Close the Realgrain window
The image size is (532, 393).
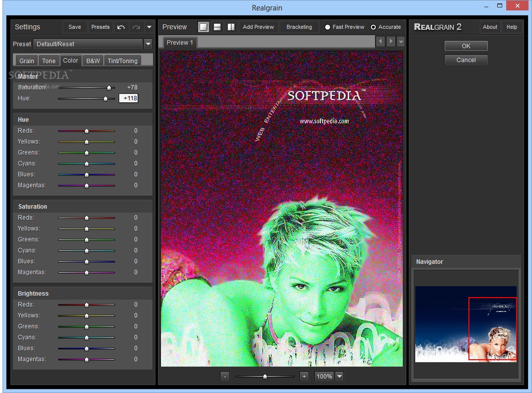click(x=517, y=6)
